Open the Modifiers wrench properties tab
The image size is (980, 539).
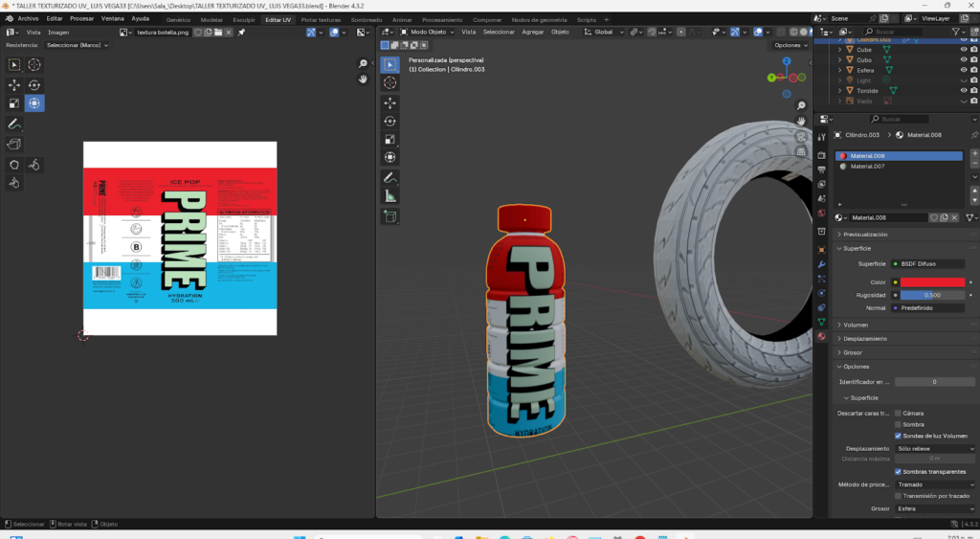[x=821, y=264]
